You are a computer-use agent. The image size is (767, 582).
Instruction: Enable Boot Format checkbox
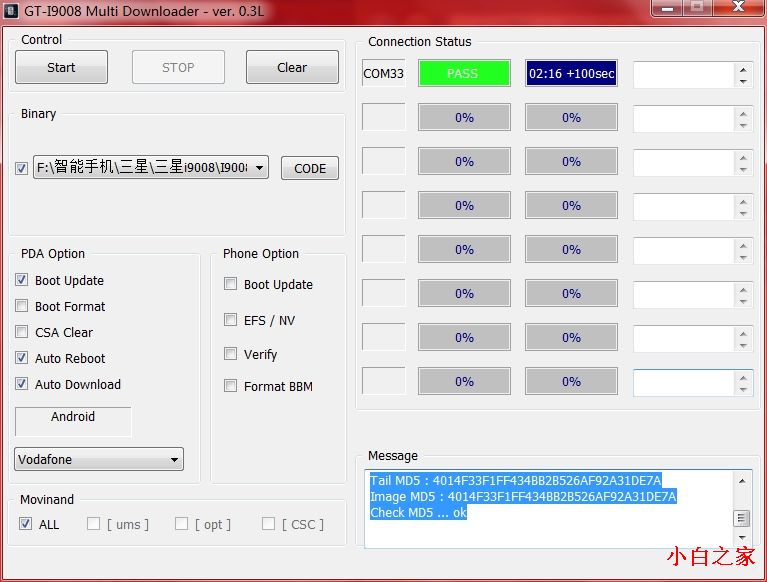(x=22, y=306)
